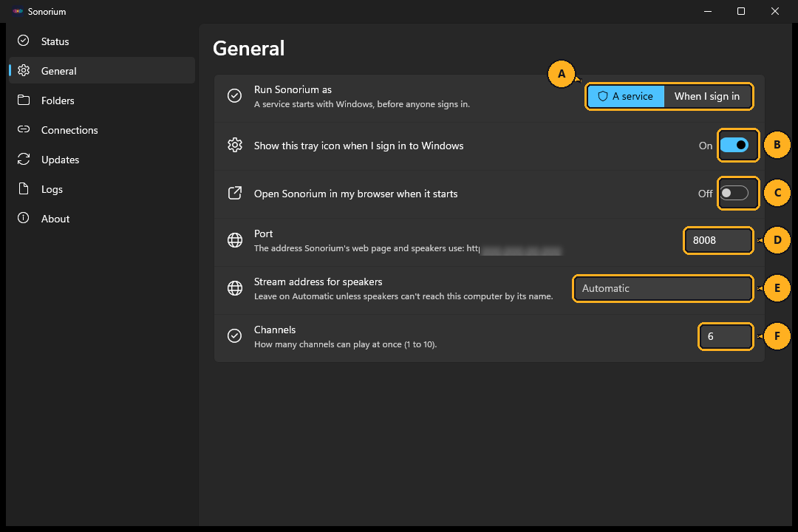This screenshot has width=798, height=532.
Task: Enable the open in browser toggle
Action: coord(734,193)
